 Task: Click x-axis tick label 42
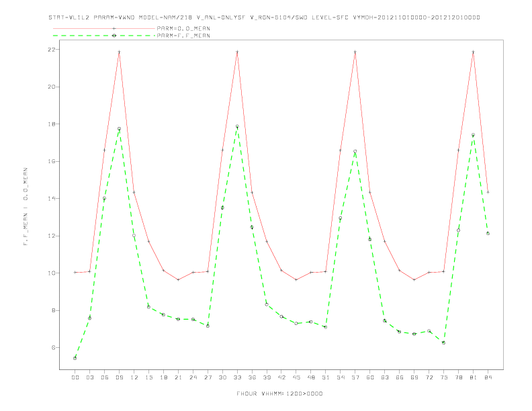[281, 377]
